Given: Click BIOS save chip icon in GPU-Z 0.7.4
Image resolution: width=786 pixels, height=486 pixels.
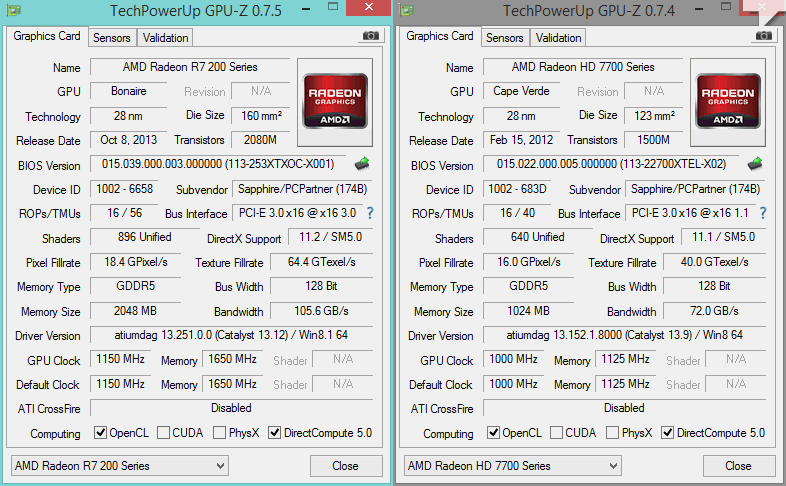Looking at the screenshot, I should click(755, 163).
